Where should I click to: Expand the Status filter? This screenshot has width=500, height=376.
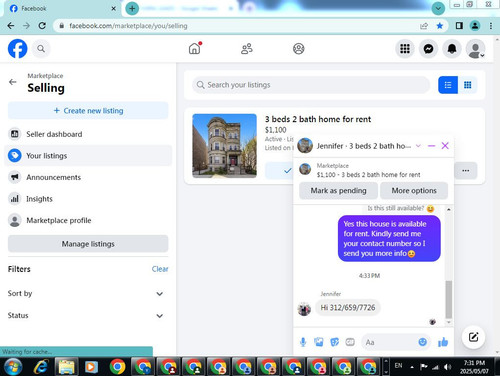88,316
